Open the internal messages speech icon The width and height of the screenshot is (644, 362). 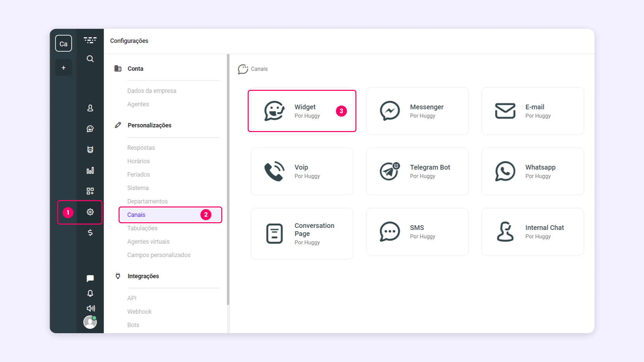[90, 279]
